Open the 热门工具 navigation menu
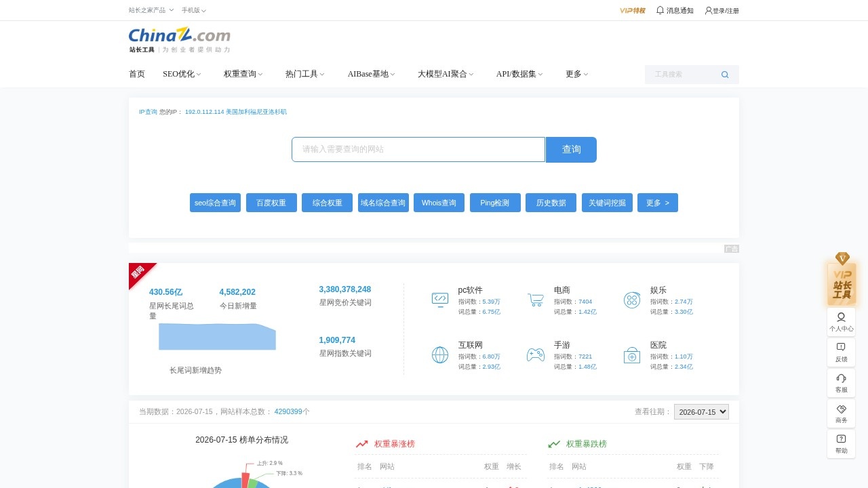868x488 pixels. click(x=304, y=74)
